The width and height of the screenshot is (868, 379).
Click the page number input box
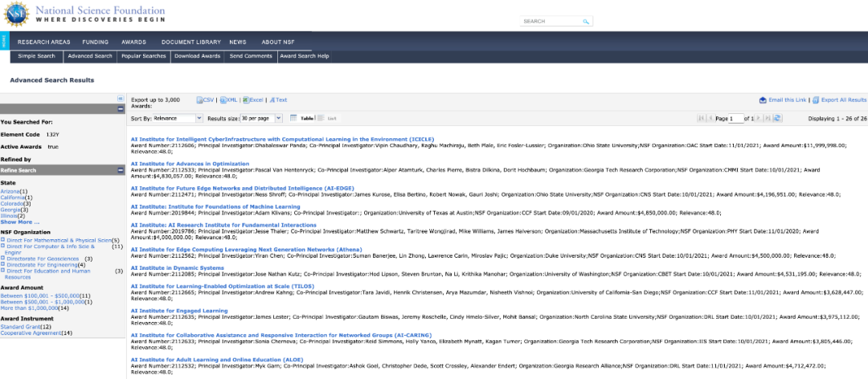(736, 118)
